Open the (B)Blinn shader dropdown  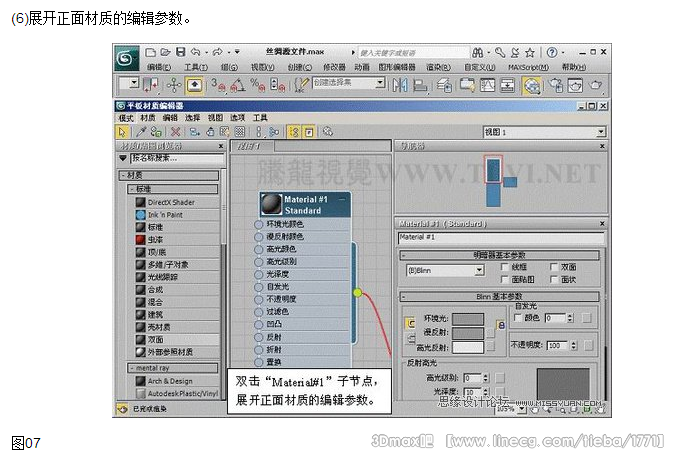tap(479, 271)
